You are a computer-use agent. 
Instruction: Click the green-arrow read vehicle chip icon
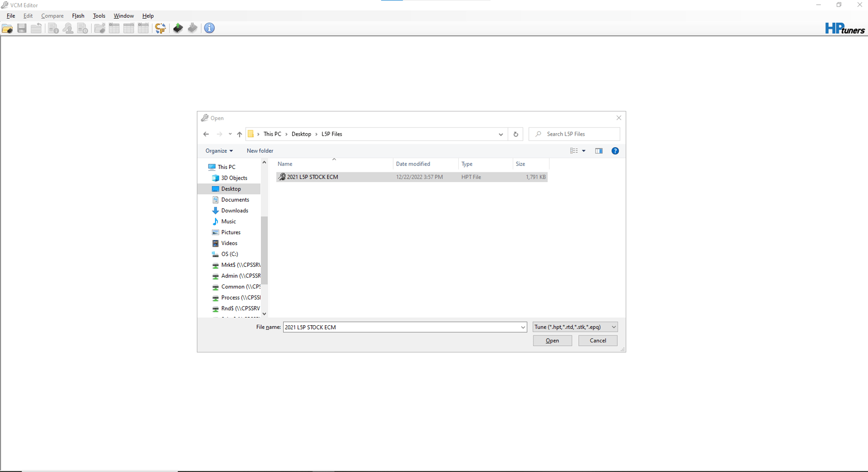point(178,28)
